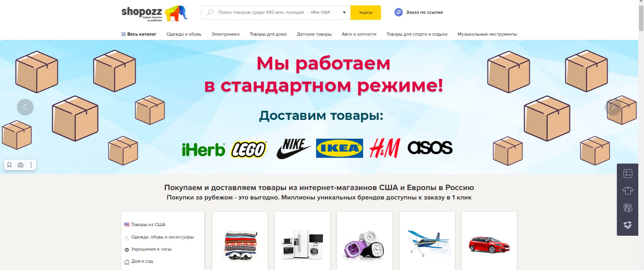Go to the previous banner slide
644x270 pixels.
[25, 107]
